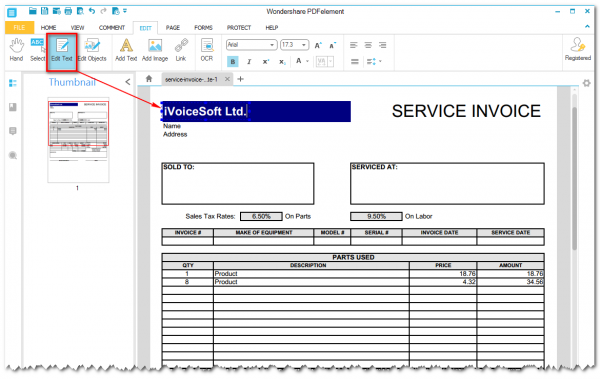Toggle Bold formatting
Screen dimensions: 600x379
tap(233, 61)
